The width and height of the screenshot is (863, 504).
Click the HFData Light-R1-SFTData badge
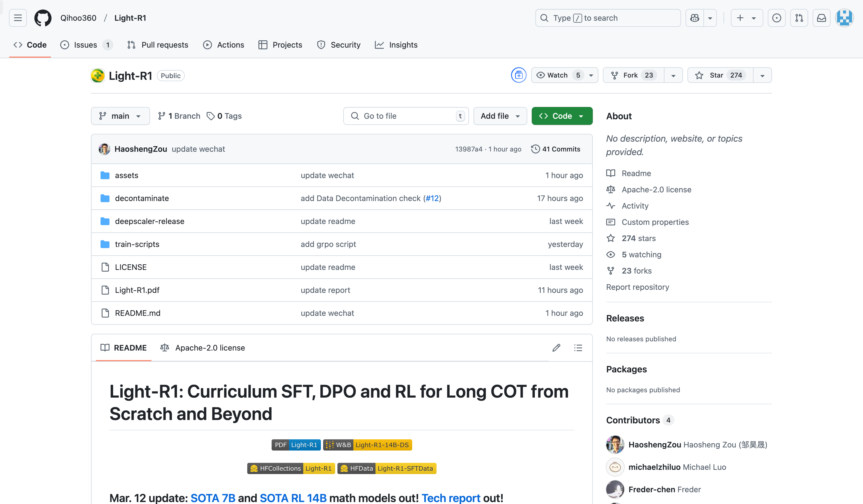pyautogui.click(x=387, y=468)
